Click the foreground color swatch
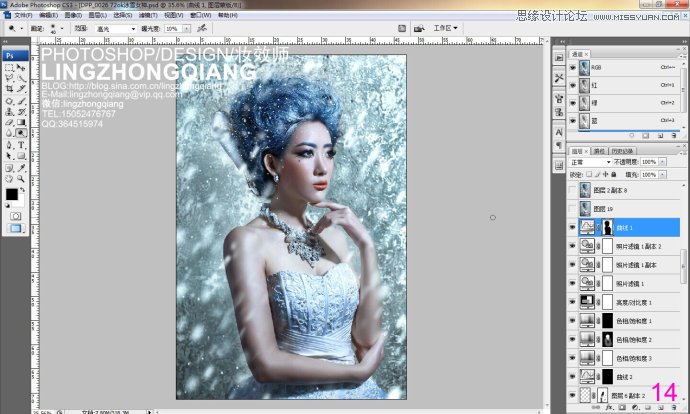This screenshot has width=690, height=414. [x=11, y=194]
